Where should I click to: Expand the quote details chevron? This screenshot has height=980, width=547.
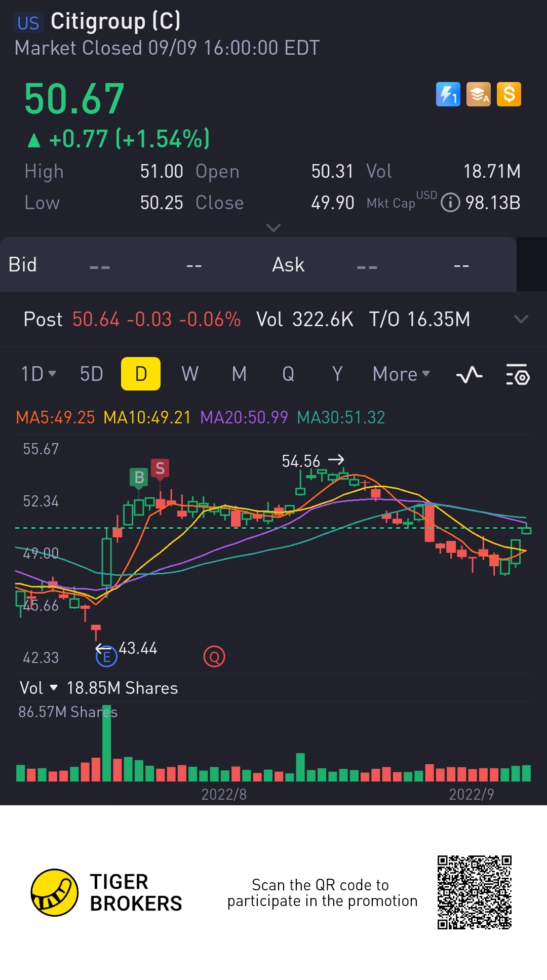[273, 227]
